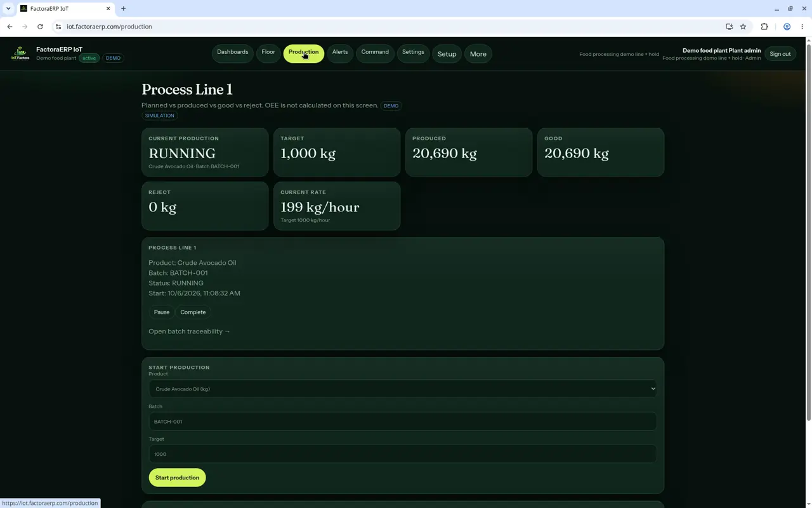The width and height of the screenshot is (812, 508).
Task: Click the Reject 0 kg card
Action: pos(205,206)
